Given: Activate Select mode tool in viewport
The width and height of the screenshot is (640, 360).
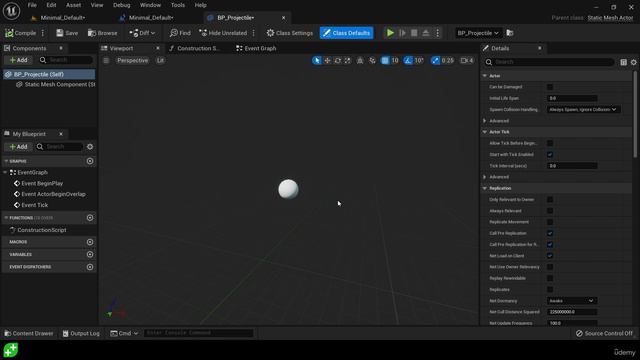Looking at the screenshot, I should 317,60.
